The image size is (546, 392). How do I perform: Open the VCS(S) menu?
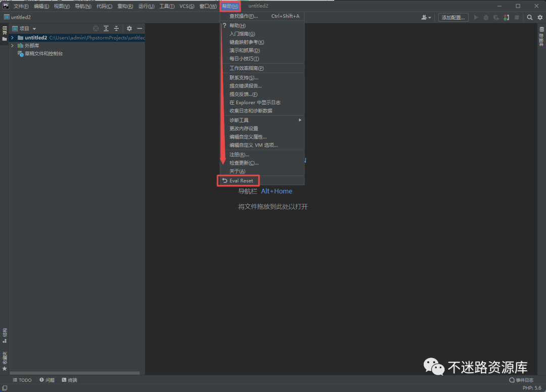187,6
